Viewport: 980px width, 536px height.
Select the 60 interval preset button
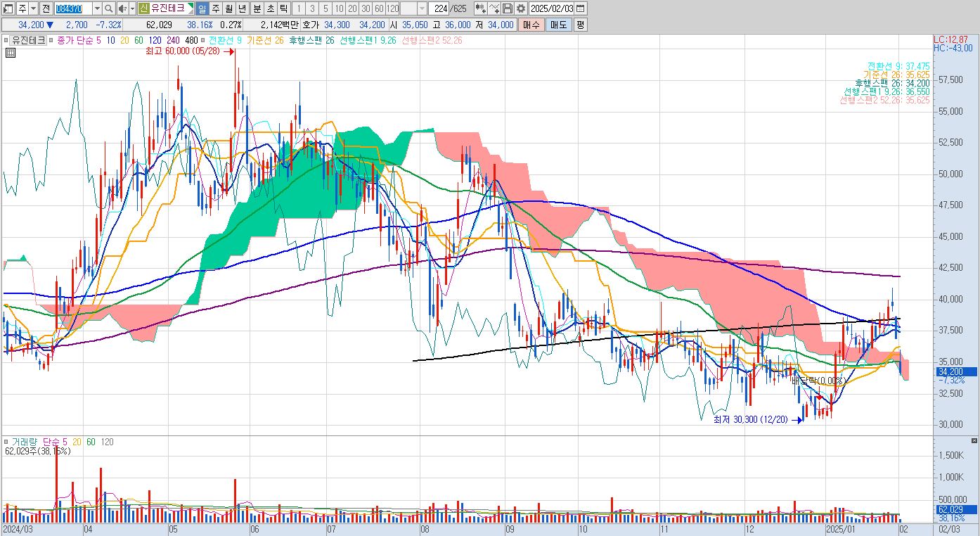pos(379,8)
